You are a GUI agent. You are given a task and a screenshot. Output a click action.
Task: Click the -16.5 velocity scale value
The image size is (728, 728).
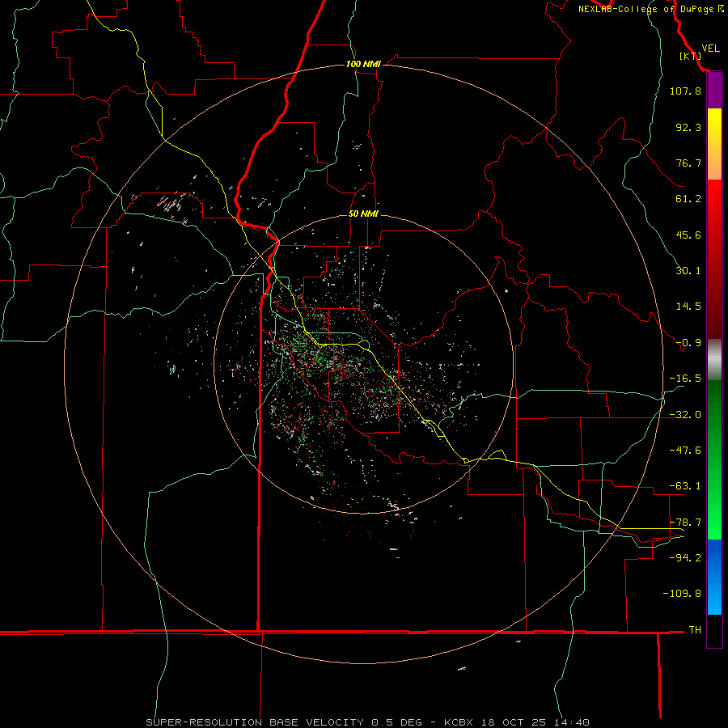(685, 379)
